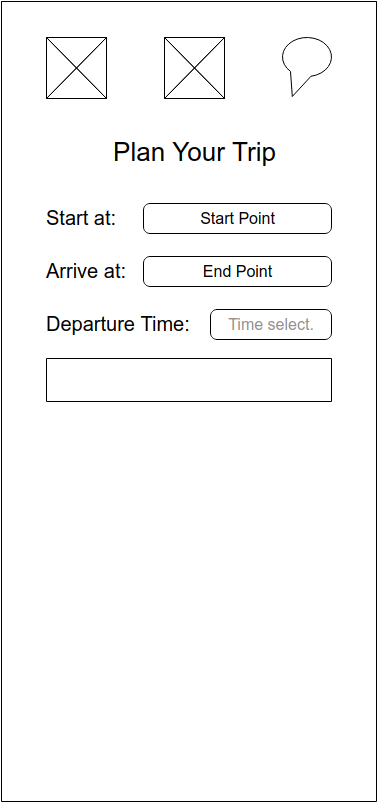Screen dimensions: 377x802
Task: Click the End Point field
Action: 237,272
